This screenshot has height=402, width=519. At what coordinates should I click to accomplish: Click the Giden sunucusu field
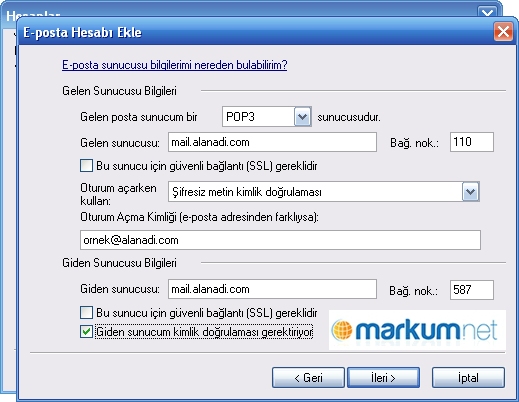point(272,289)
